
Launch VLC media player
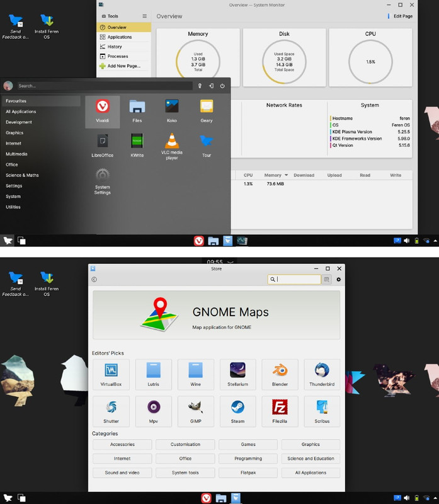tap(172, 146)
